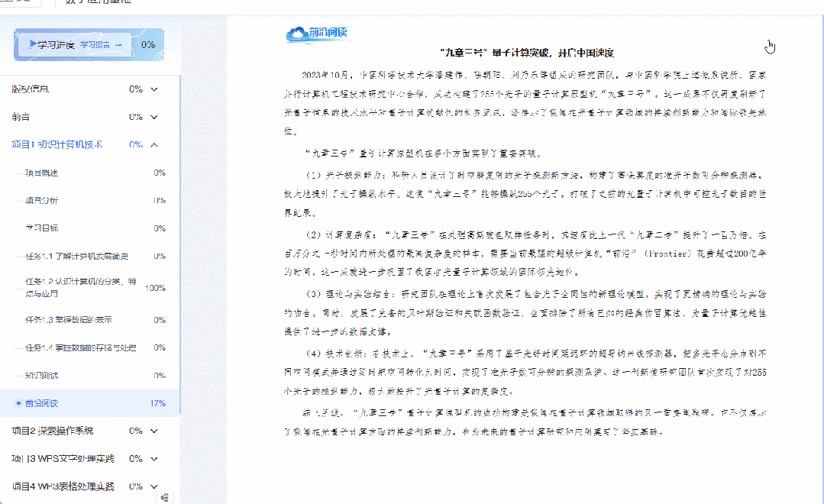824x504 pixels.
Task: Collapse the 项目1 初识计算机技术 chevron
Action: tap(154, 144)
